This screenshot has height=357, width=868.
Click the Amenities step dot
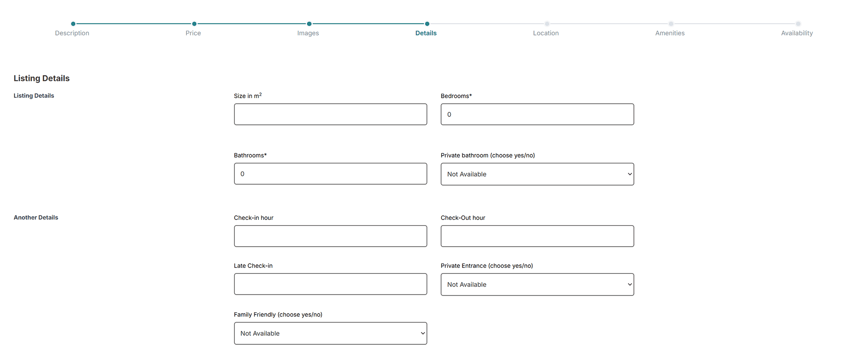671,24
